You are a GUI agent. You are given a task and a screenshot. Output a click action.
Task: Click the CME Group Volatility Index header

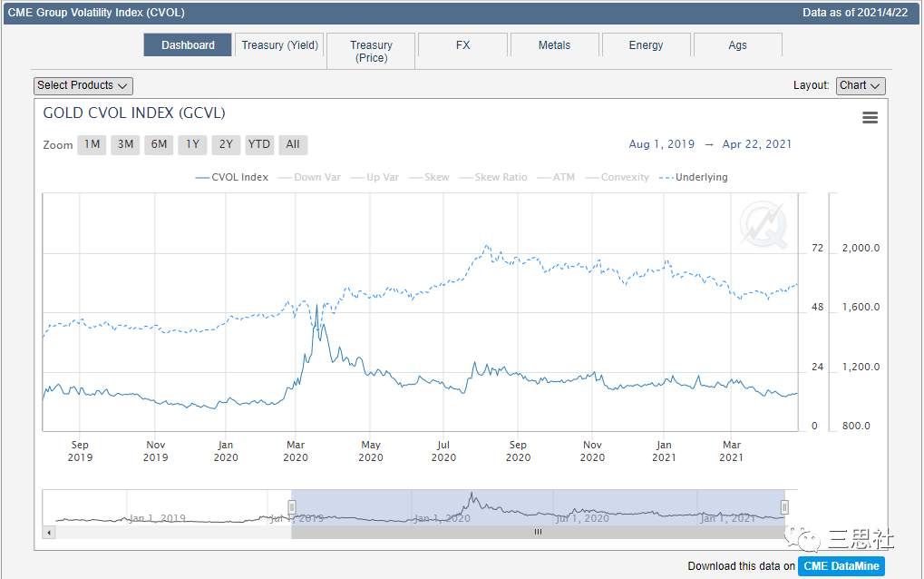[x=96, y=13]
